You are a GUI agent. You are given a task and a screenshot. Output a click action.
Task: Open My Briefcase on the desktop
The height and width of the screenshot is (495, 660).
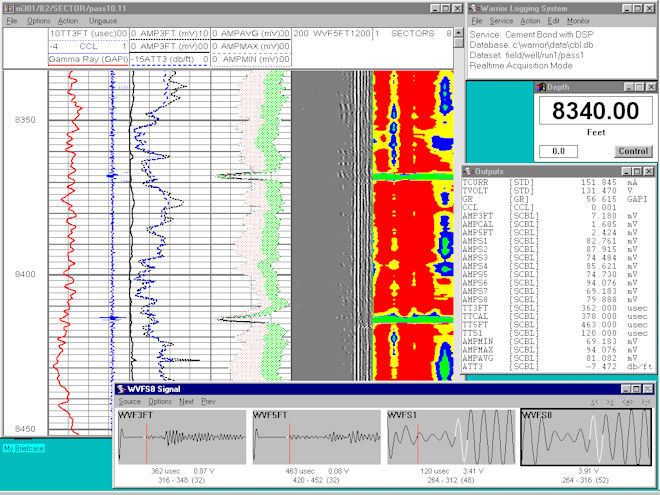(25, 446)
